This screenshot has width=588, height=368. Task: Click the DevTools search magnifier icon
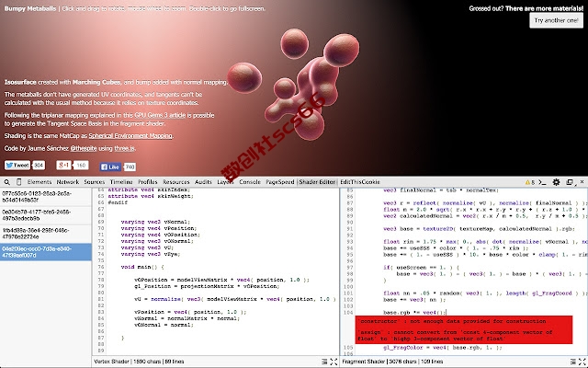coord(7,182)
